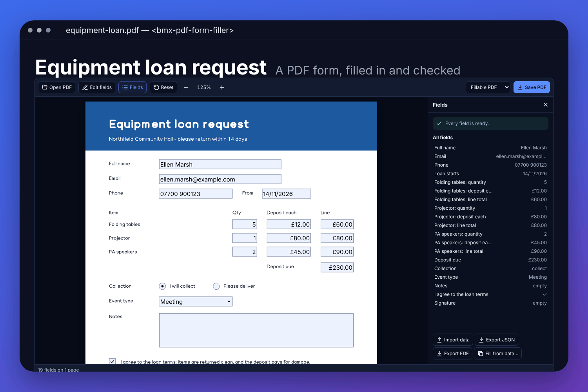Click the 'Every field is ready.' status
588x392 pixels.
[490, 123]
